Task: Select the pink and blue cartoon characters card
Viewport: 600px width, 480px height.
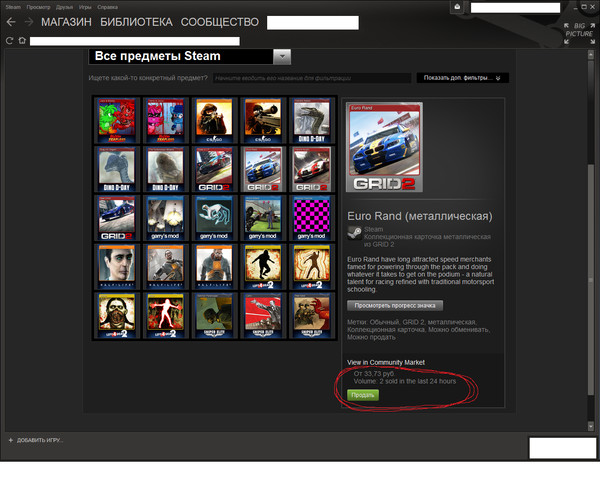Action: [x=166, y=120]
